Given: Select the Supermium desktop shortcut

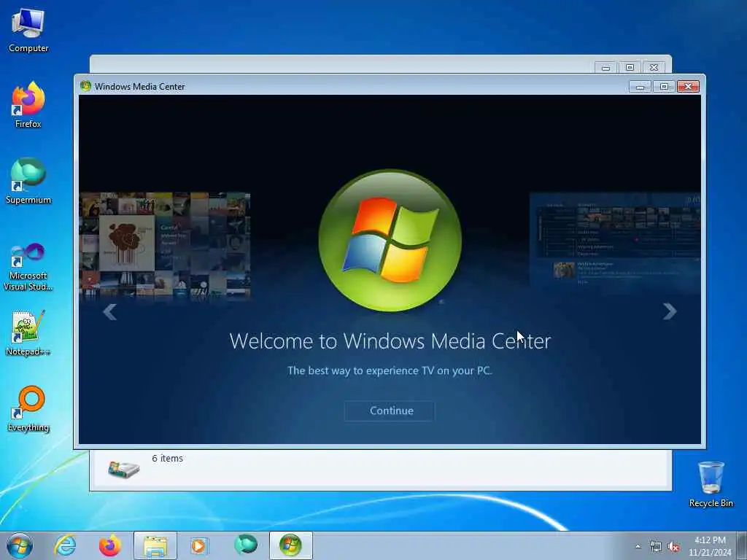Looking at the screenshot, I should tap(28, 182).
